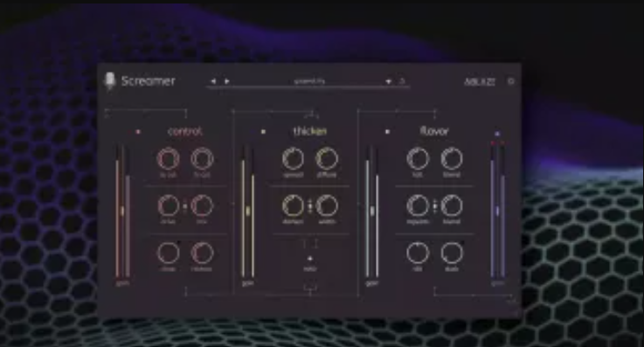Click the Screamer title text
The image size is (644, 347).
(x=149, y=81)
